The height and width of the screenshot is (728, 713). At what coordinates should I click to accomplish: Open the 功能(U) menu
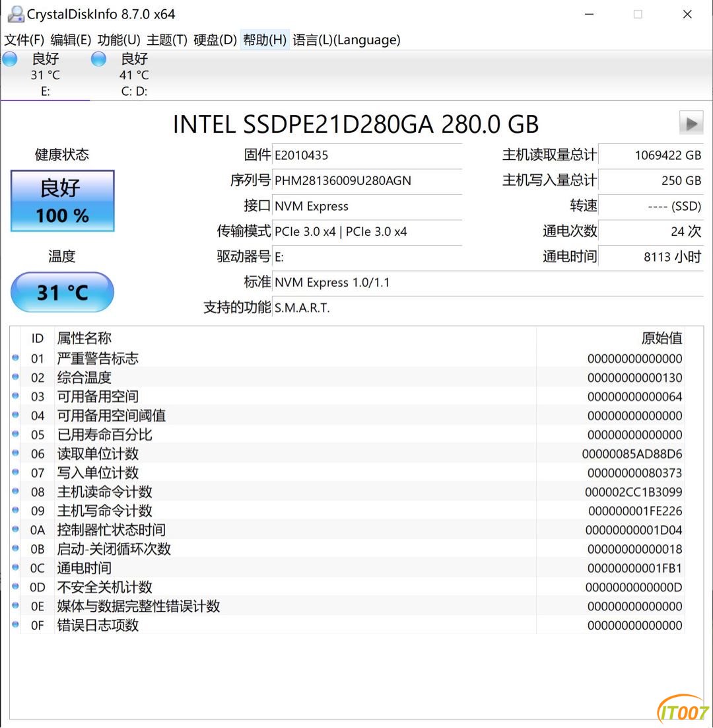119,40
